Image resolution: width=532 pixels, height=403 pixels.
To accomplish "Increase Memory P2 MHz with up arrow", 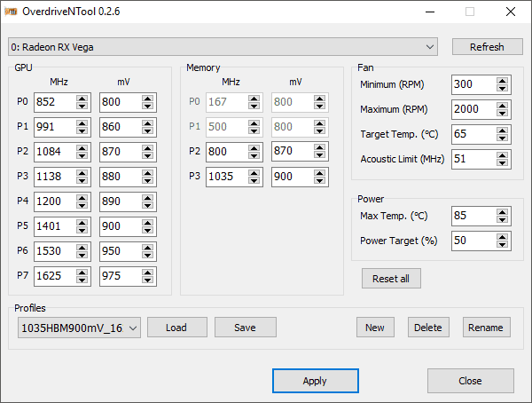I will [254, 148].
